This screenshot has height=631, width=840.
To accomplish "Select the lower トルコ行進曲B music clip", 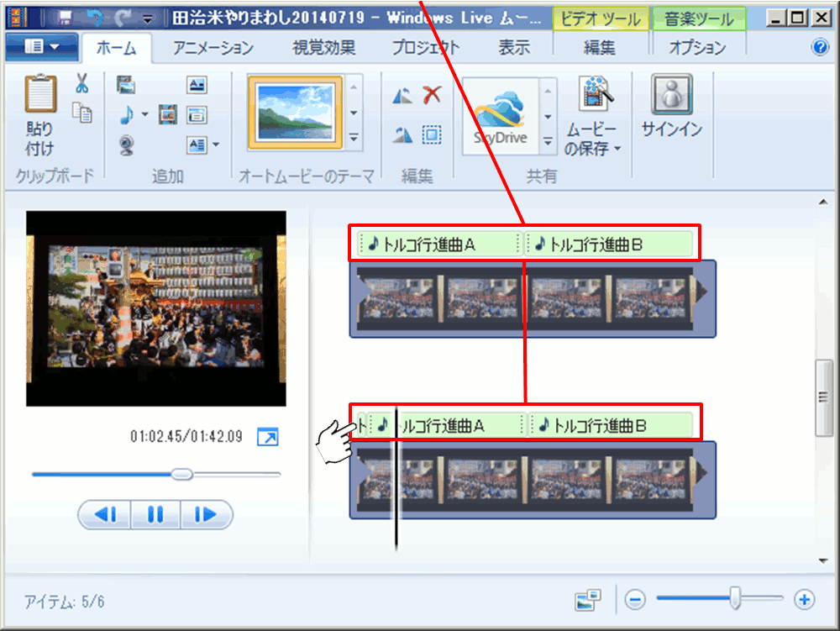I will (610, 425).
